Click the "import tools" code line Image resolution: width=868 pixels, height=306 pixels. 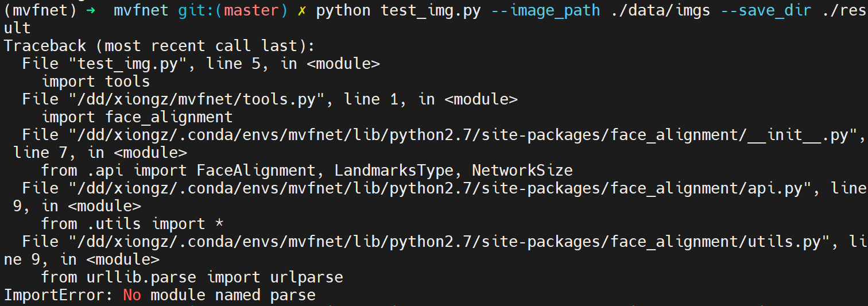pyautogui.click(x=96, y=82)
